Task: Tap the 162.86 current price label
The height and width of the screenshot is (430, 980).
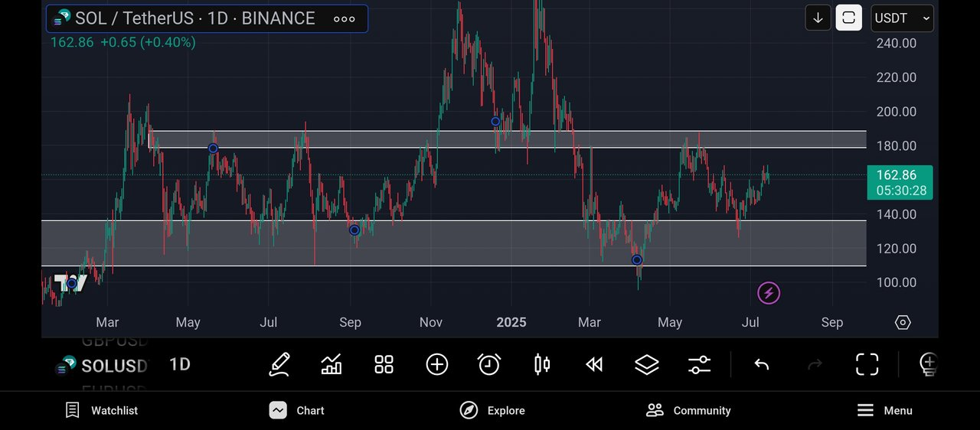Action: click(900, 182)
